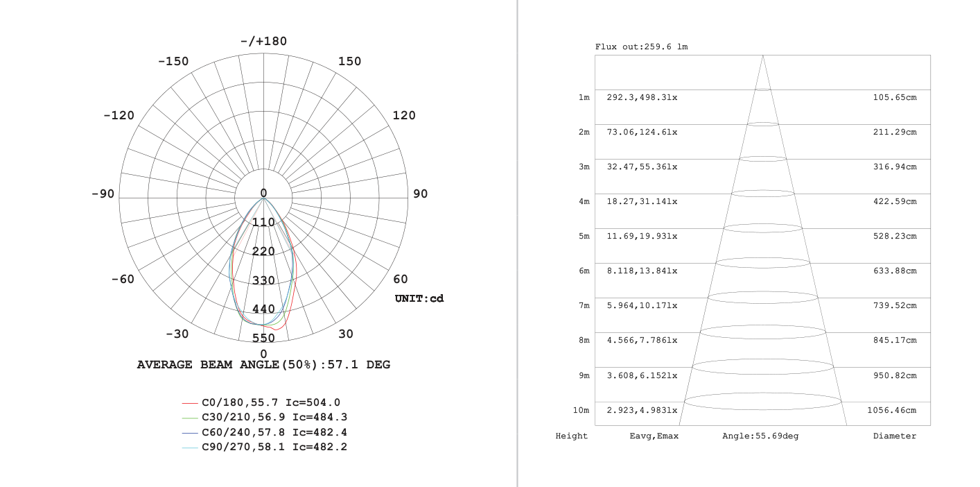The image size is (980, 487).
Task: Click the '105.65cm' diameter value
Action: click(895, 98)
